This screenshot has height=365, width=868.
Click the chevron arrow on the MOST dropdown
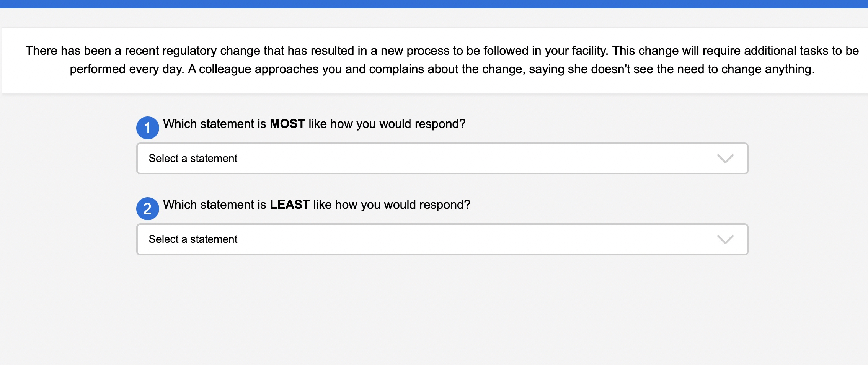click(x=725, y=159)
